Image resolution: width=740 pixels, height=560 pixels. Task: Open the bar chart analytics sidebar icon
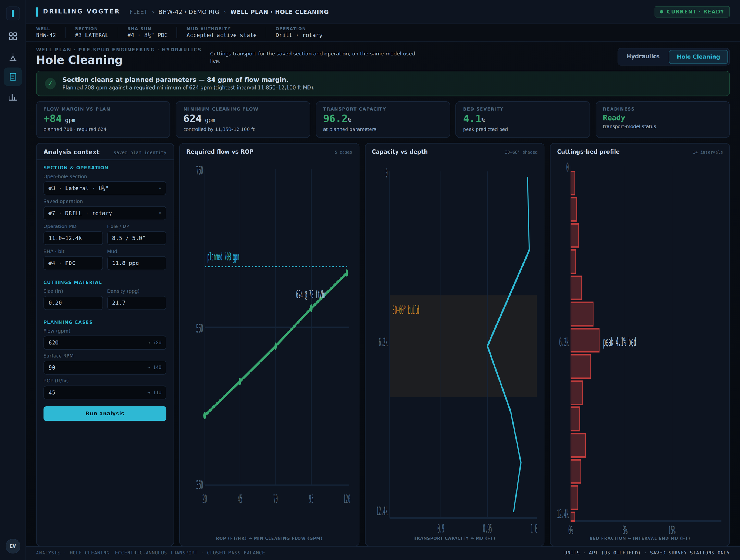13,97
